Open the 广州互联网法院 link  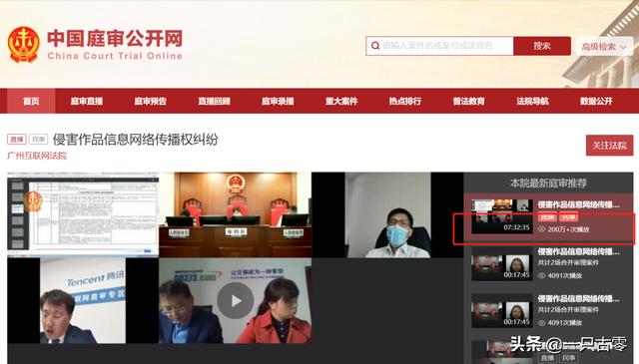coord(37,156)
